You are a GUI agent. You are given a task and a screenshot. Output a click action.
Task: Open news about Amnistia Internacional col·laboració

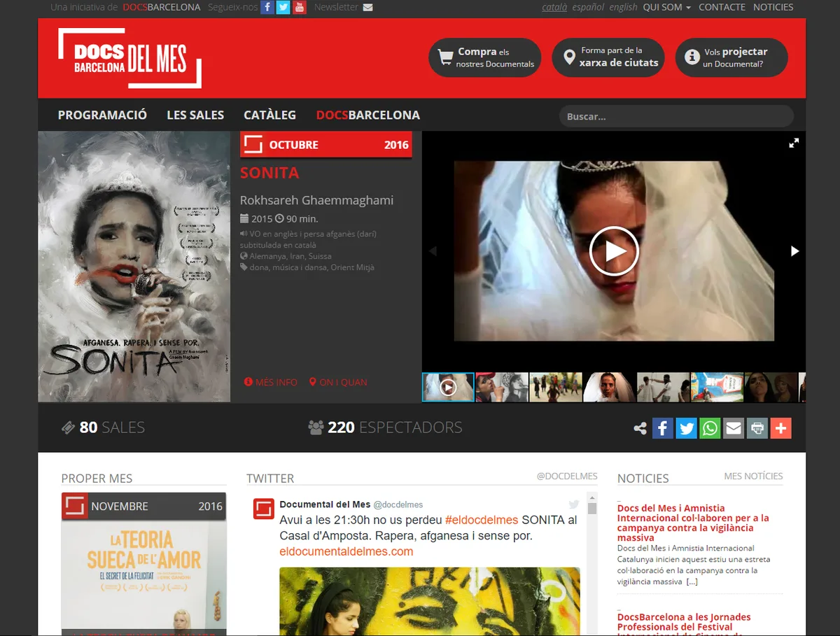tap(693, 523)
